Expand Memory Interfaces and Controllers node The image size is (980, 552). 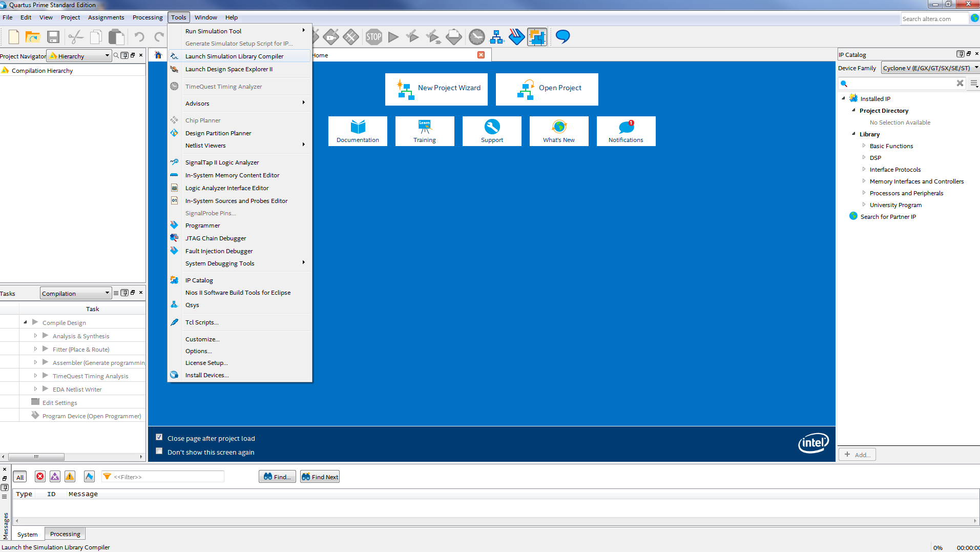[x=864, y=181]
